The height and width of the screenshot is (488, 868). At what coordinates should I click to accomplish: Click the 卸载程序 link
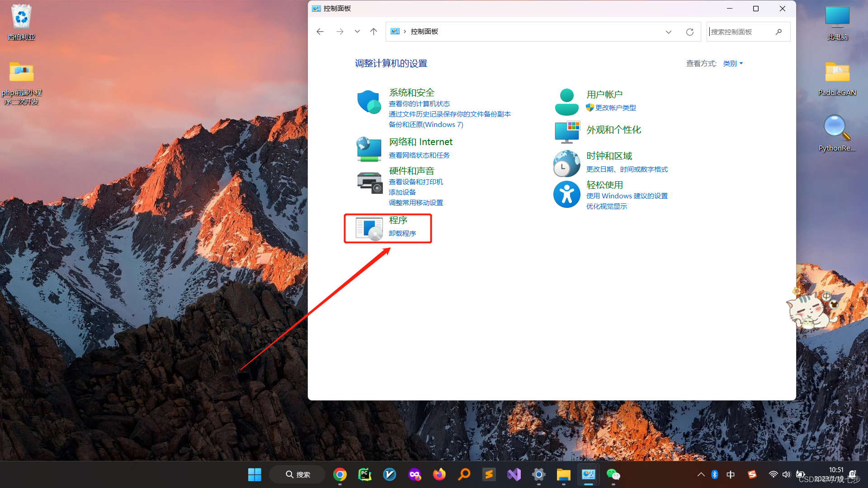click(x=402, y=234)
